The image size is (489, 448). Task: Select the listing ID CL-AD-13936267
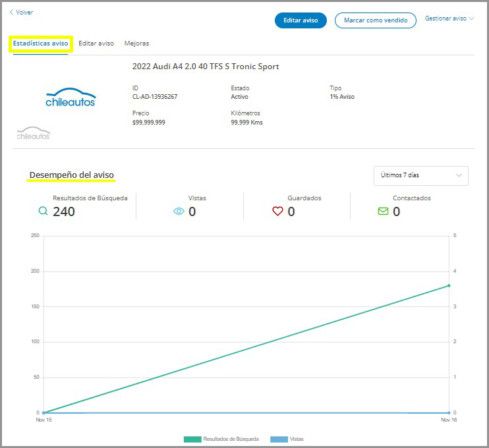155,97
